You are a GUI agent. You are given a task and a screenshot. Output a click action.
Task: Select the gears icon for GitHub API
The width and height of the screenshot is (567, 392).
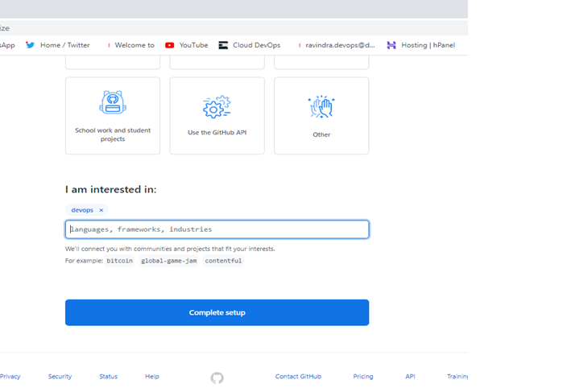tap(217, 106)
